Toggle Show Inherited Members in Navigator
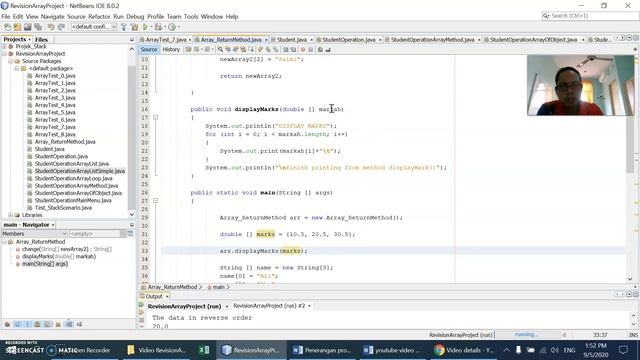Viewport: 640px width, 360px height. (7, 324)
